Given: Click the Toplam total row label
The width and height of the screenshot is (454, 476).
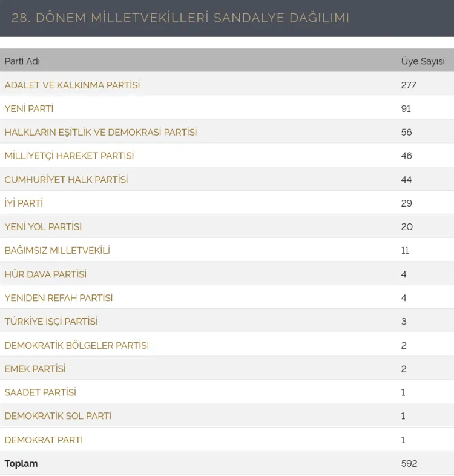Looking at the screenshot, I should (21, 464).
